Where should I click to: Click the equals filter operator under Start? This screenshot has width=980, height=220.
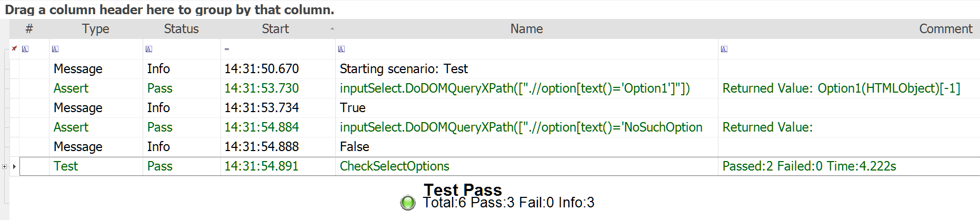227,49
